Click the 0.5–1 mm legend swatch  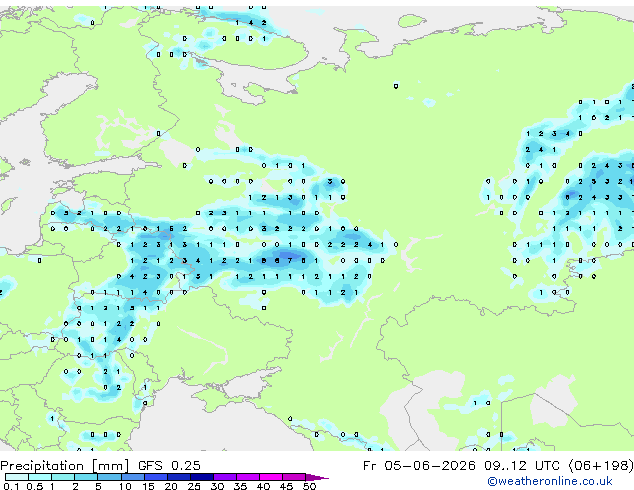coord(40,477)
